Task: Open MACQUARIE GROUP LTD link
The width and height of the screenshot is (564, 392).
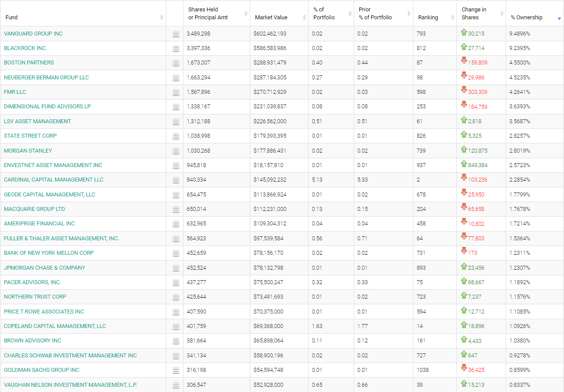Action: [x=34, y=209]
